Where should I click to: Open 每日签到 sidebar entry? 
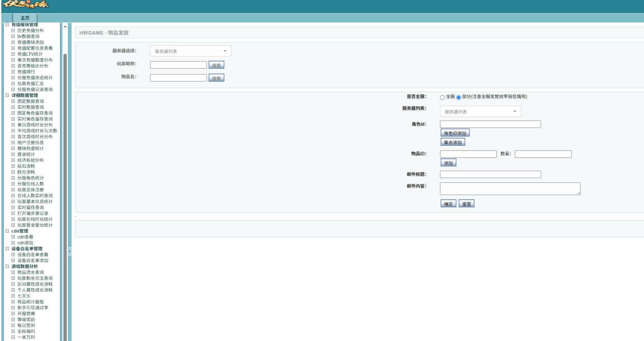tap(26, 326)
